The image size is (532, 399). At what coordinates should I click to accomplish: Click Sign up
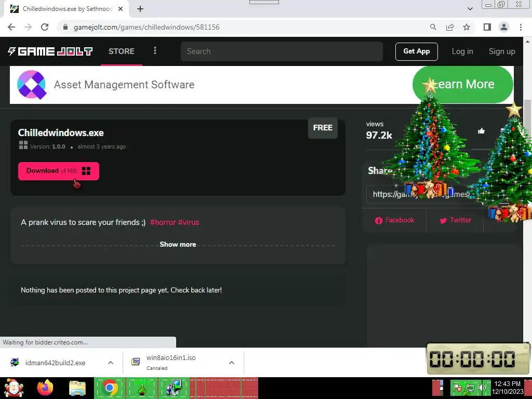pos(502,51)
